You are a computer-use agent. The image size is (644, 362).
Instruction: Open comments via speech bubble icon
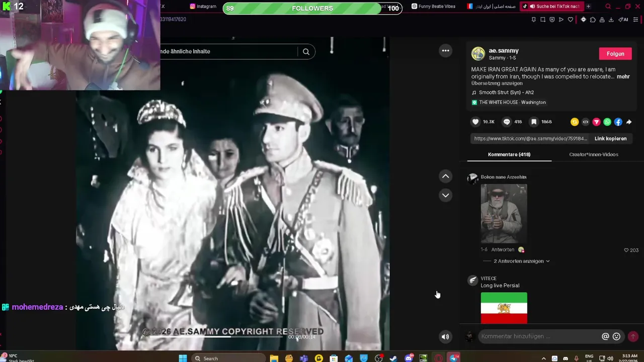coord(507,122)
